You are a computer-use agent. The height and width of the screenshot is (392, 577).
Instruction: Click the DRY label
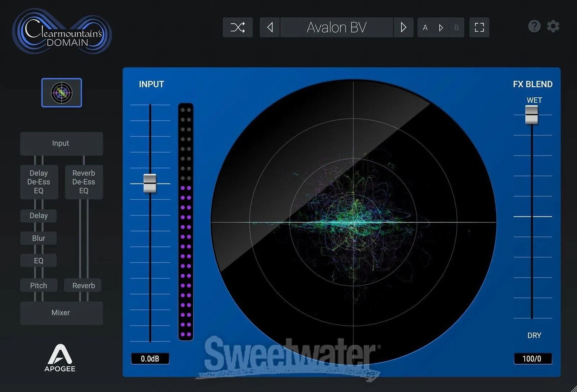[x=534, y=335]
